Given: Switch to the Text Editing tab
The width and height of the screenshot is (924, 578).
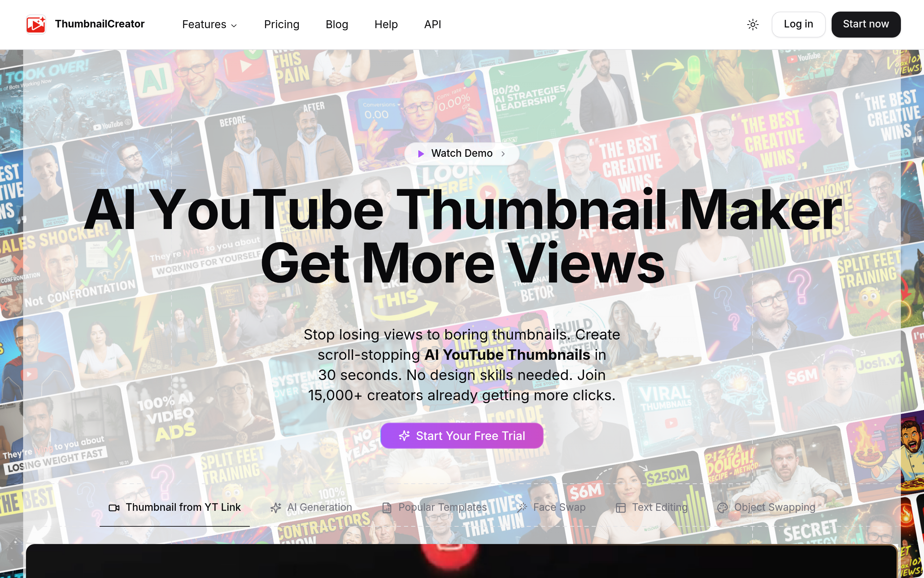Looking at the screenshot, I should 651,507.
